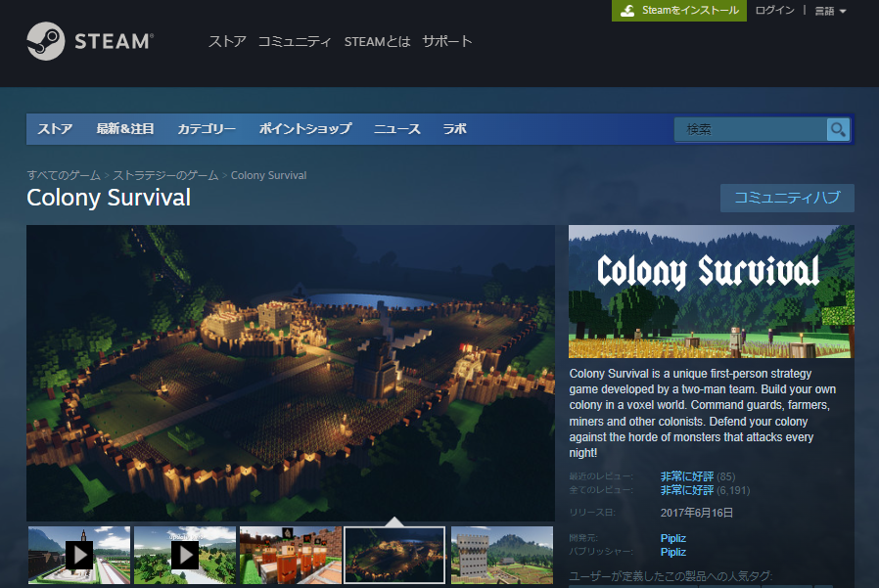Viewport: 879px width, 588px height.
Task: Click the ログイン link
Action: [775, 10]
